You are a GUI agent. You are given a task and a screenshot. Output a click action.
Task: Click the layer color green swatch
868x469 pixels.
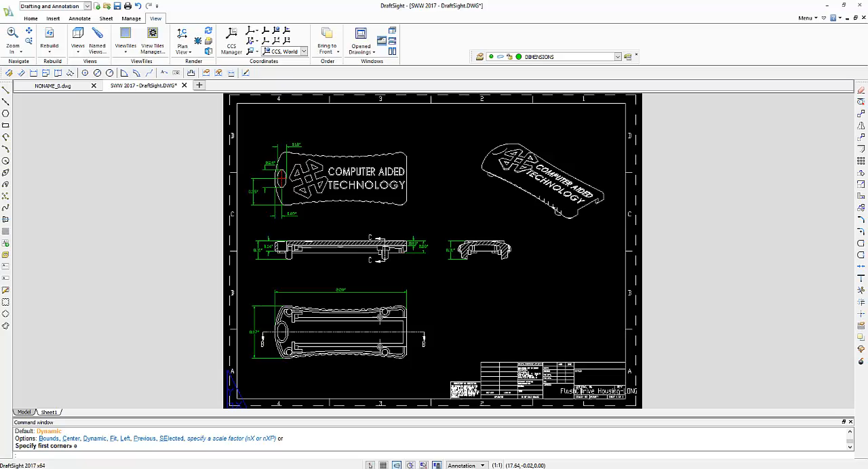(519, 57)
